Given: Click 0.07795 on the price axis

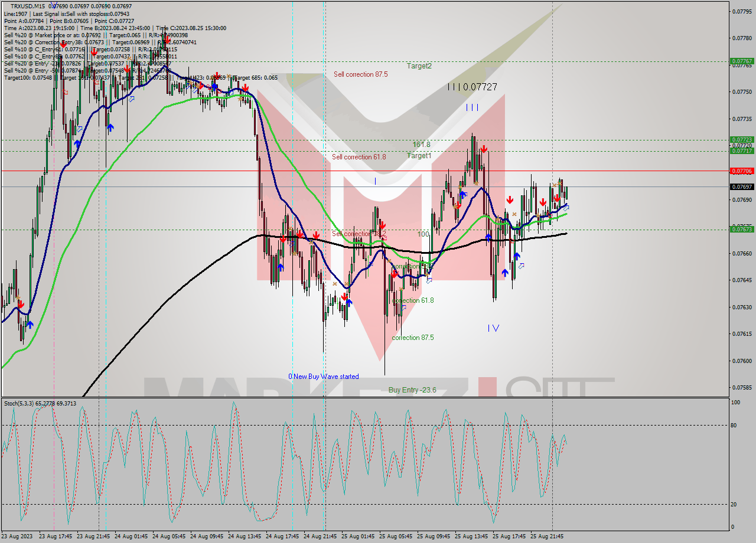Looking at the screenshot, I should [x=742, y=11].
